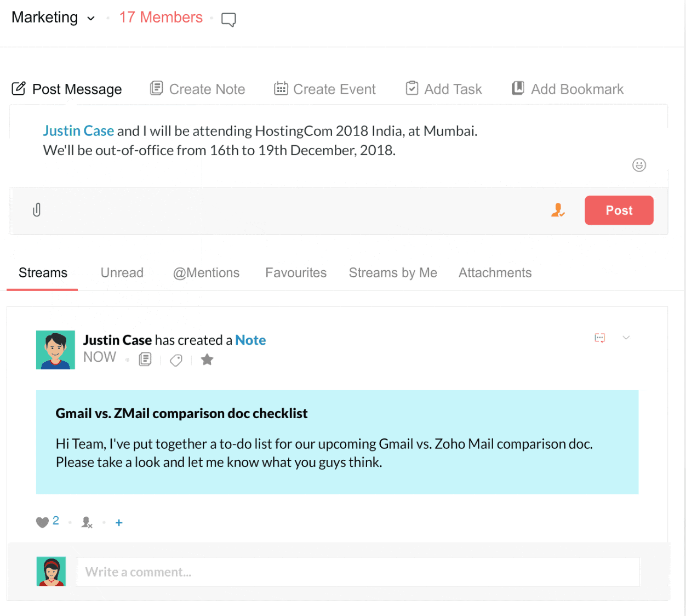Viewport: 686px width, 616px height.
Task: Click the Add Task clipboard icon
Action: (x=411, y=87)
